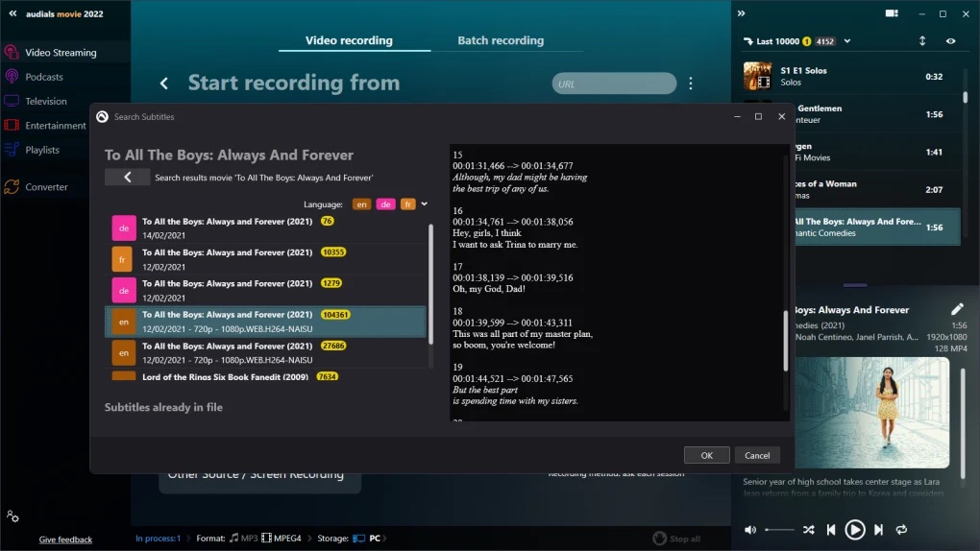Close the Search Subtitles dialog
The height and width of the screenshot is (551, 980).
(x=781, y=116)
